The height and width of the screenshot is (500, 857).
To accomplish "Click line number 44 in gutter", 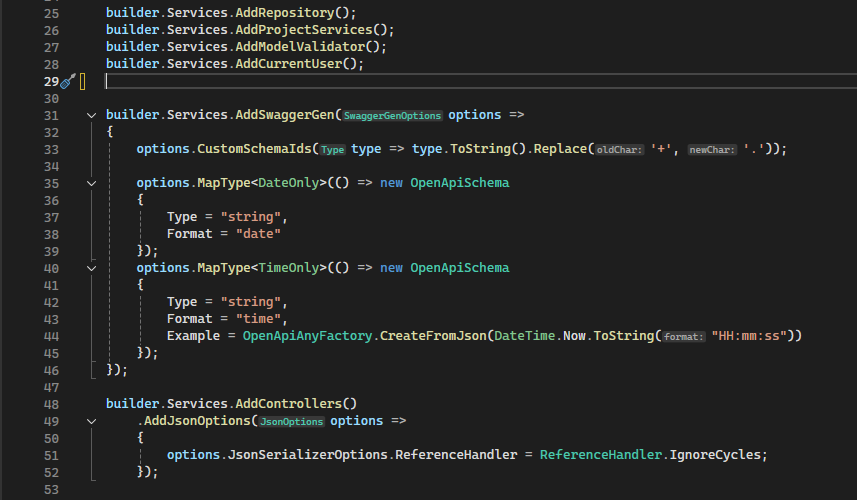I will [51, 336].
